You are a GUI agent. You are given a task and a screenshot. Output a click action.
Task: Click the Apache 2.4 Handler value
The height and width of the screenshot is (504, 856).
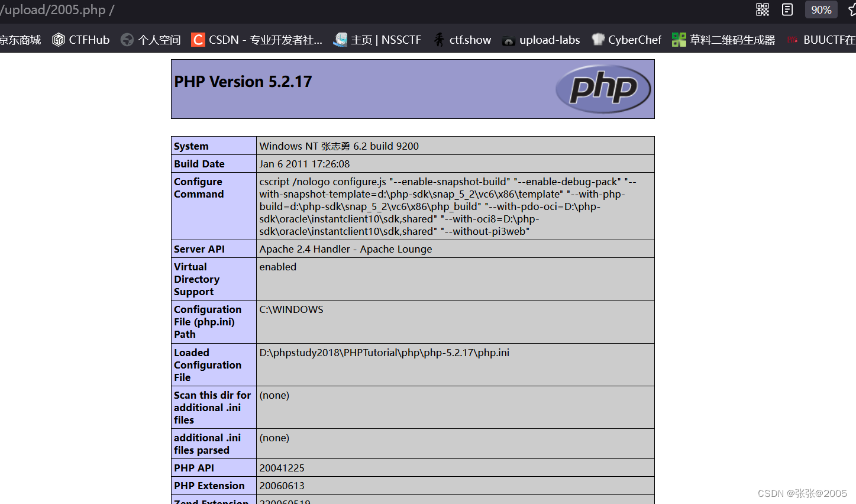(x=345, y=249)
